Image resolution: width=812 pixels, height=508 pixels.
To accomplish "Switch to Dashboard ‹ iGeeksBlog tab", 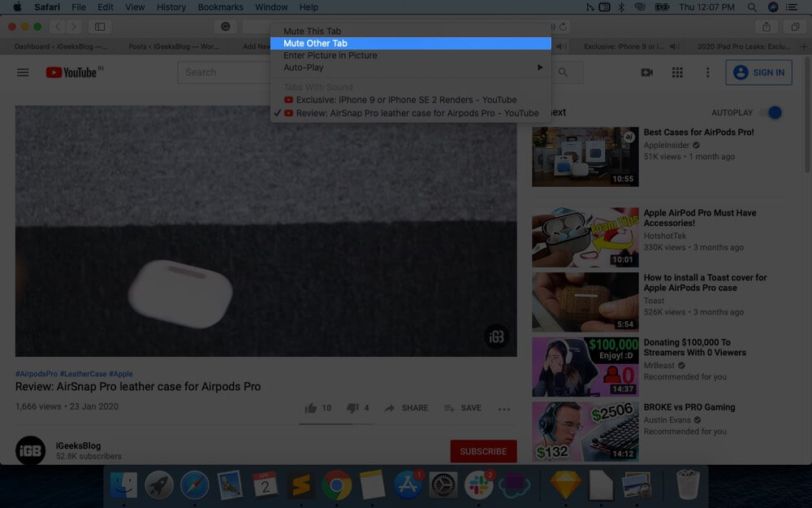I will click(x=61, y=46).
